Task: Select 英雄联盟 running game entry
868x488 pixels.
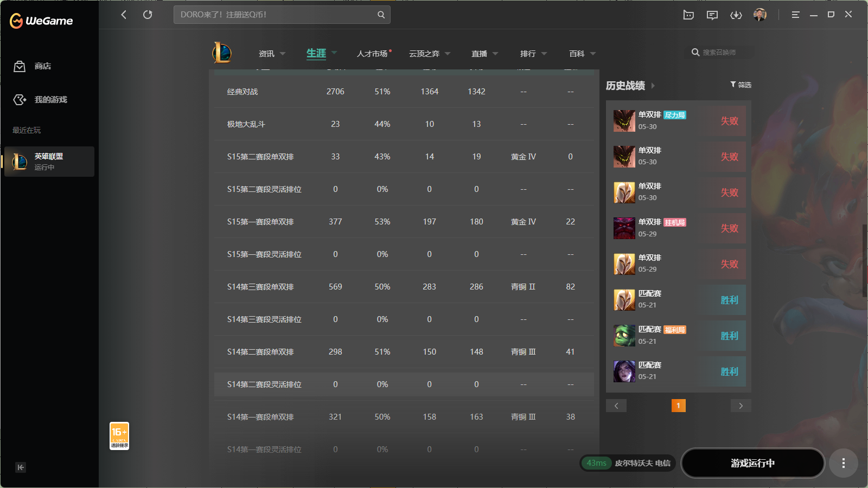Action: [49, 162]
